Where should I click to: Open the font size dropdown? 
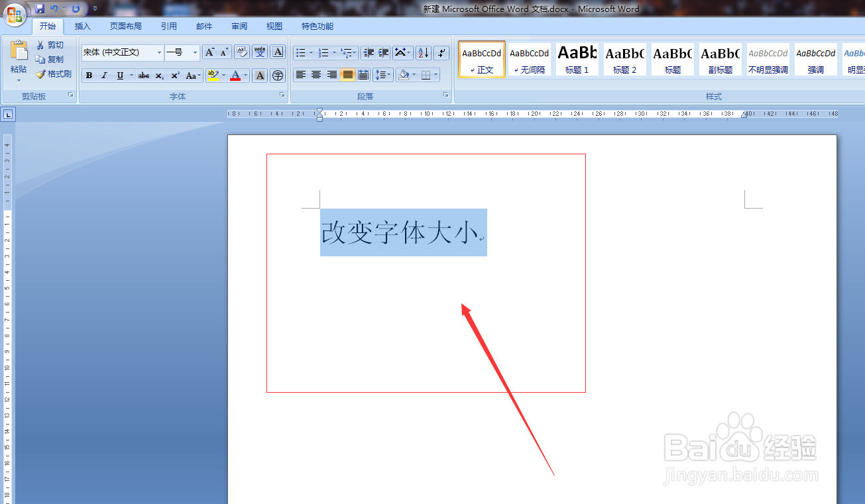click(196, 52)
